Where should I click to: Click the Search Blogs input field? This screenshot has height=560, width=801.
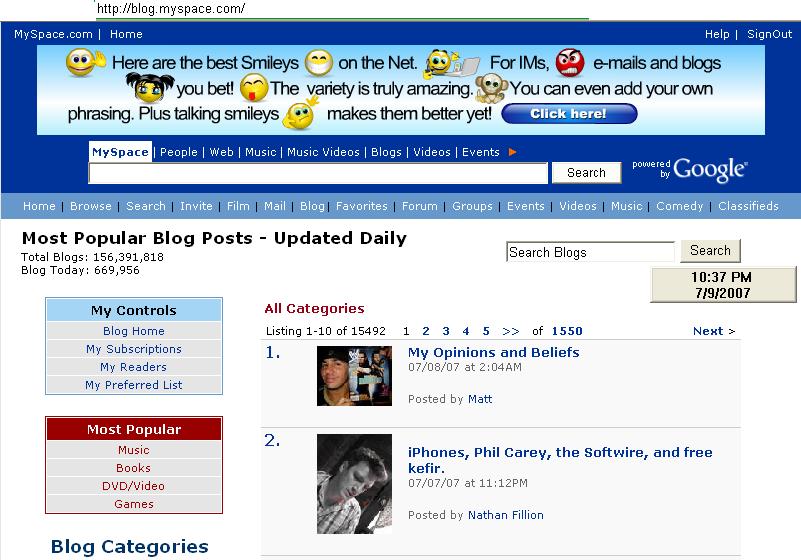pyautogui.click(x=591, y=252)
